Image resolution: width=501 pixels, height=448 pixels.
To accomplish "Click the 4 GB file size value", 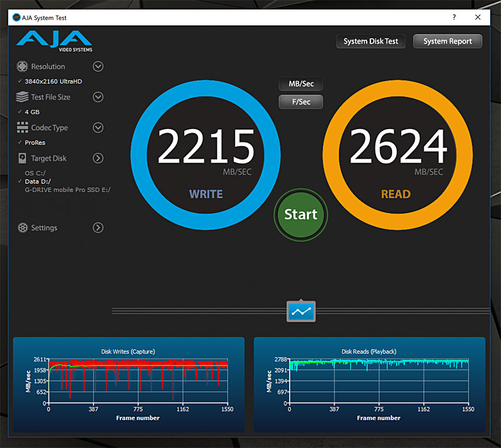I will 32,112.
